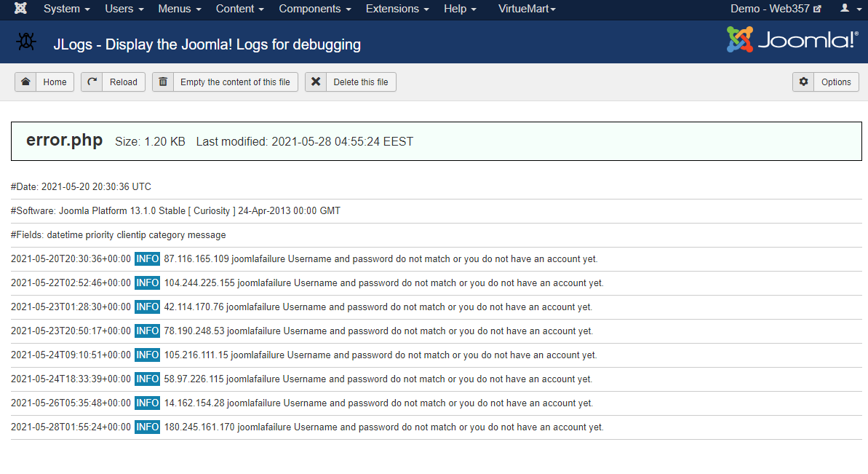The width and height of the screenshot is (868, 474).
Task: Click the Joomla! brand logo
Action: (792, 40)
